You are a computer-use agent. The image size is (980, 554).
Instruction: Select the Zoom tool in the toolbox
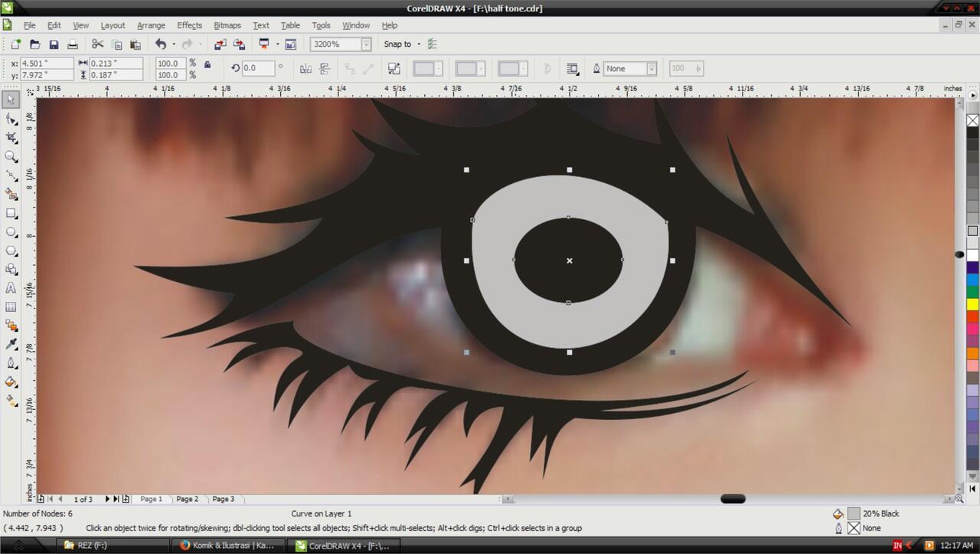click(11, 156)
